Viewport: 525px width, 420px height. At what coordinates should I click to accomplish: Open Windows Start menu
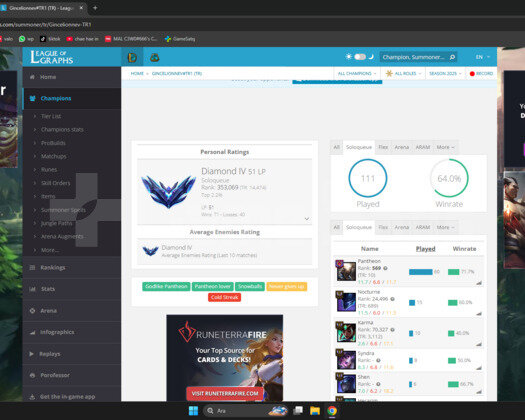[193, 411]
